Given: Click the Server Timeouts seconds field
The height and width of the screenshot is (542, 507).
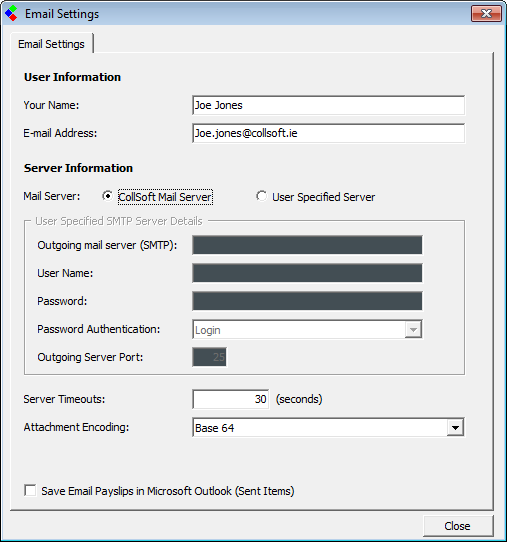Looking at the screenshot, I should [x=231, y=399].
